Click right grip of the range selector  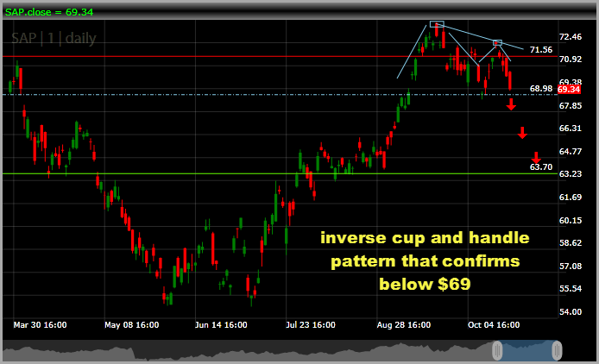pyautogui.click(x=557, y=349)
